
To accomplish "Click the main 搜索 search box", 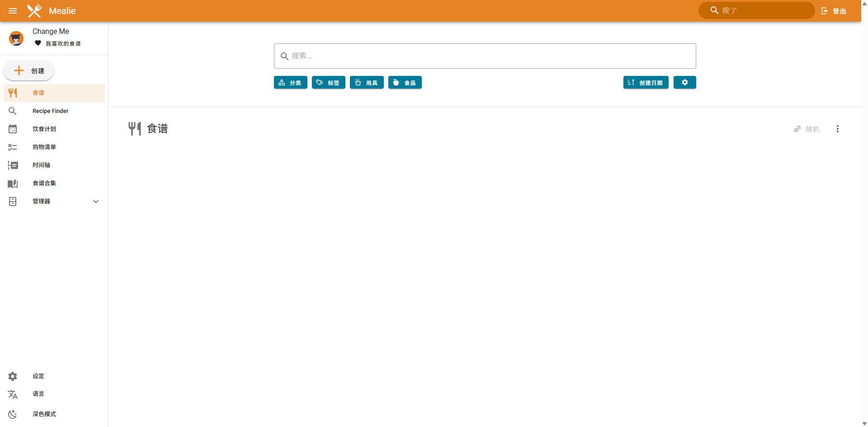I will pyautogui.click(x=485, y=56).
